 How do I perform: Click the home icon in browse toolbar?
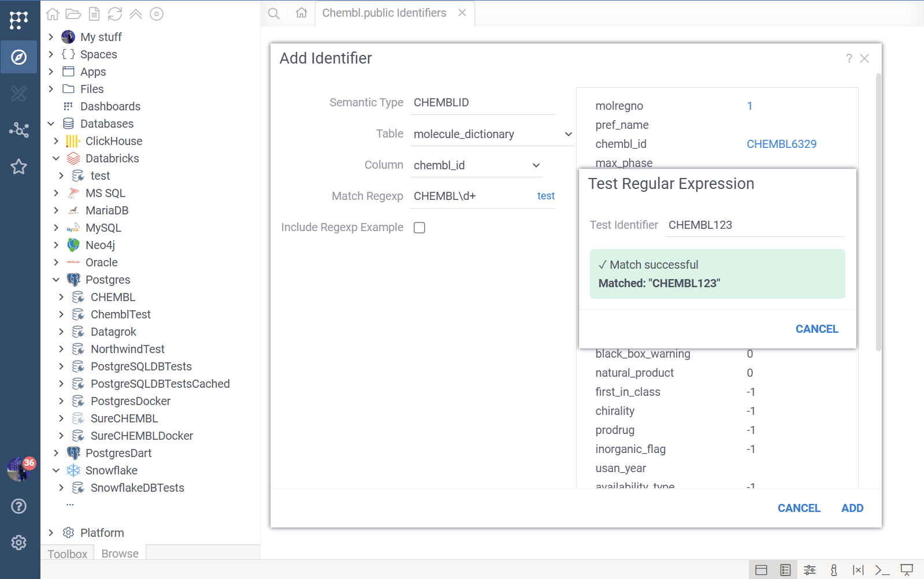53,14
